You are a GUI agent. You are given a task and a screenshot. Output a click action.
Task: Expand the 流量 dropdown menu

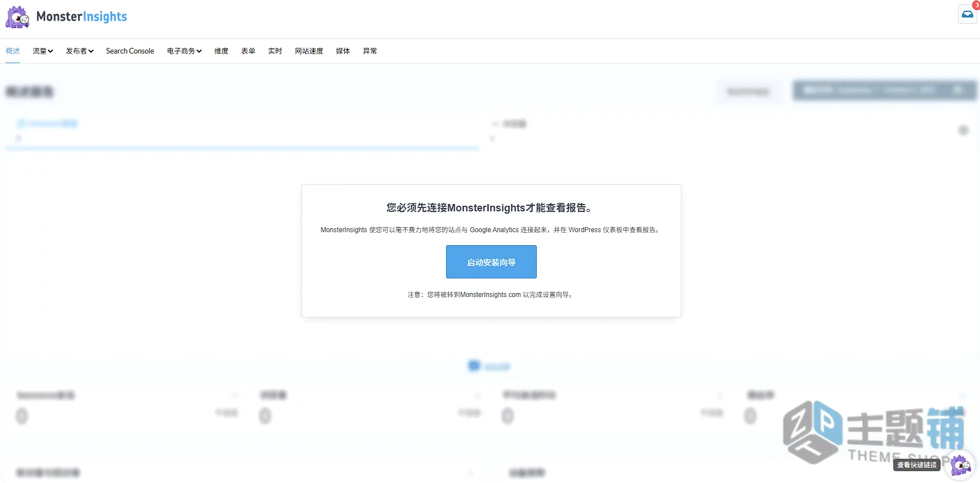point(43,51)
